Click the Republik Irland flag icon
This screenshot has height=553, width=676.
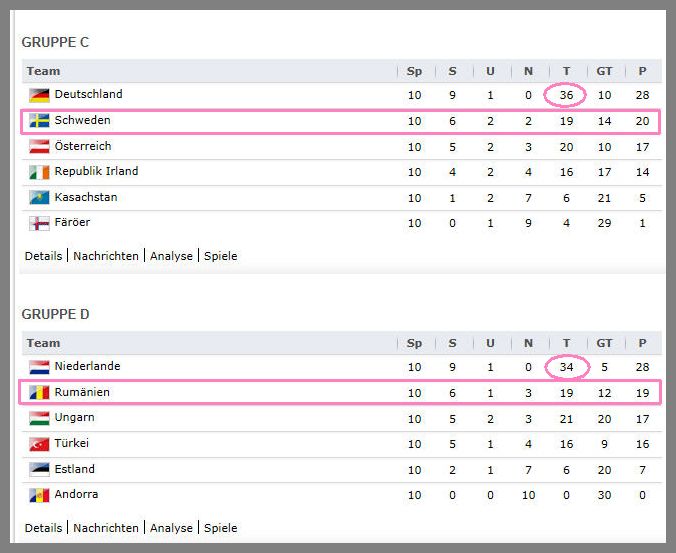39,172
